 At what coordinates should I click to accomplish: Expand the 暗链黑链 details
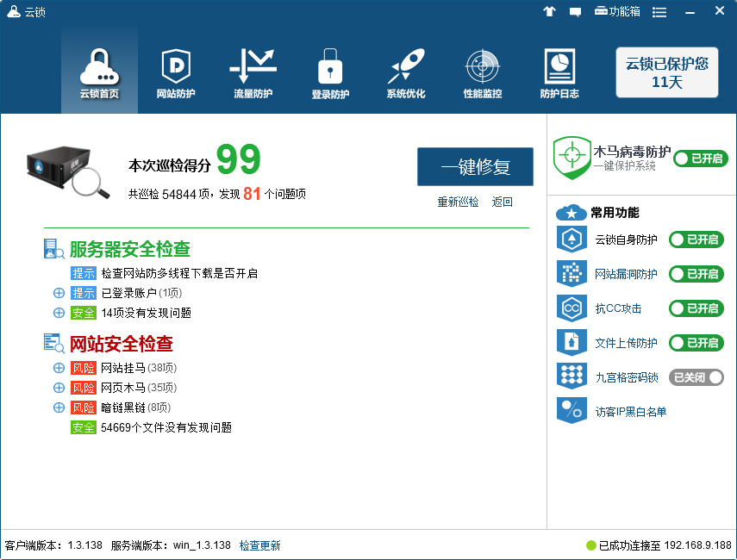tap(59, 408)
